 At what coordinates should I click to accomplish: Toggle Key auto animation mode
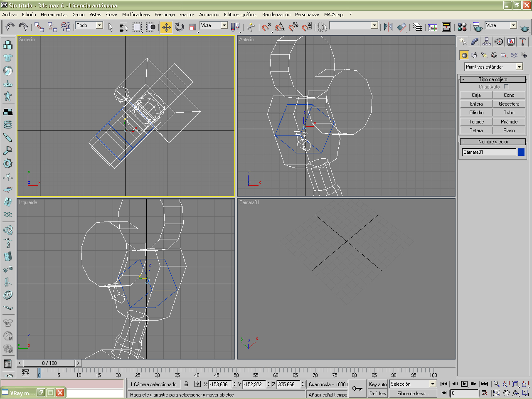point(378,384)
